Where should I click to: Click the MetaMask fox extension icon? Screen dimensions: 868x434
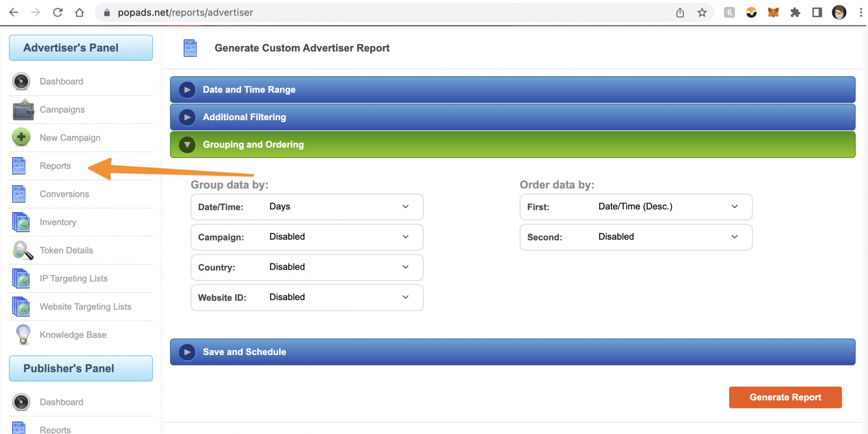coord(773,13)
